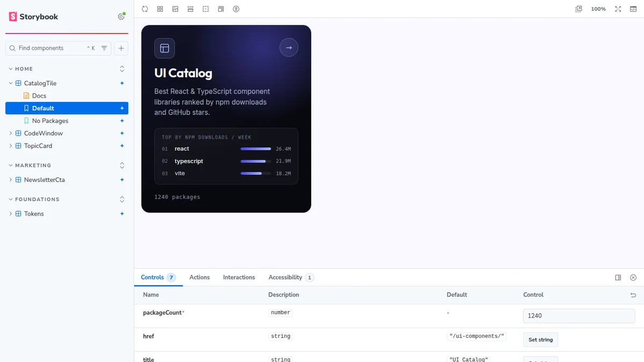Select the Default story

67,108
